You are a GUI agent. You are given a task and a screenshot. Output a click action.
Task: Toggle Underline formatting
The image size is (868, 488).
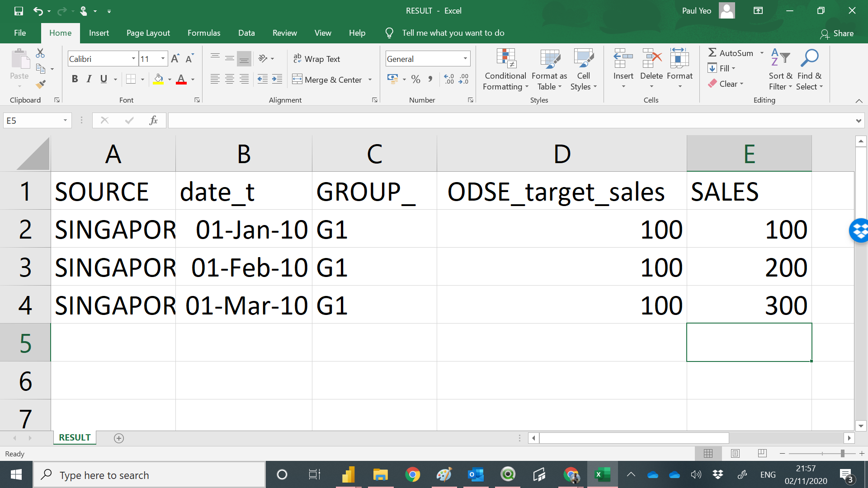[104, 79]
